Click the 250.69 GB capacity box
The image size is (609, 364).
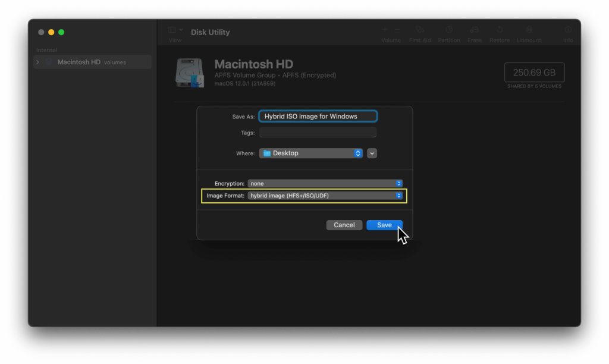535,72
